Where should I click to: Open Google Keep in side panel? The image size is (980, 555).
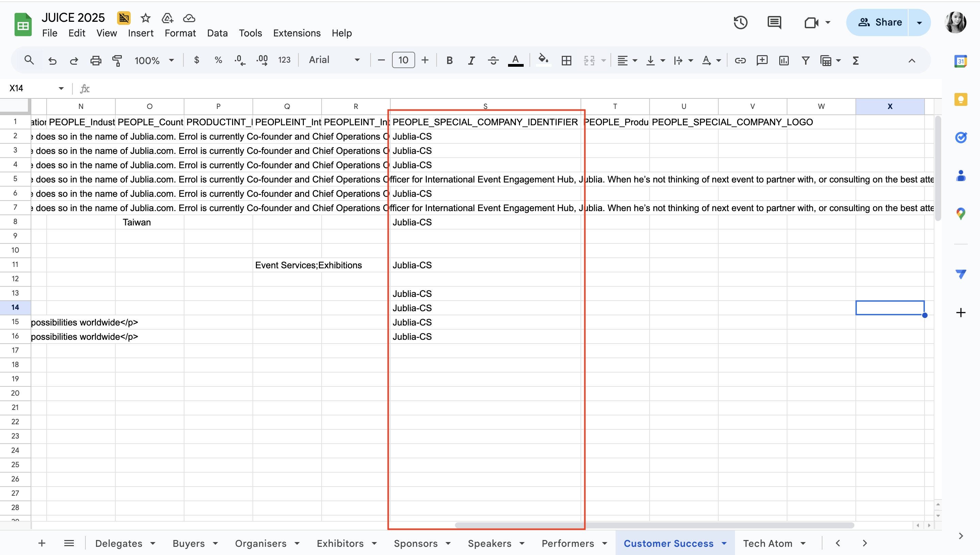tap(961, 99)
